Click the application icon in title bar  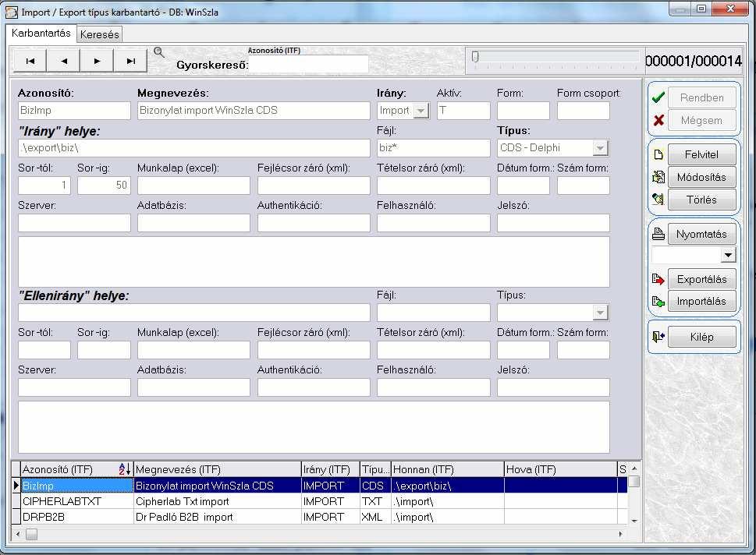pyautogui.click(x=12, y=12)
